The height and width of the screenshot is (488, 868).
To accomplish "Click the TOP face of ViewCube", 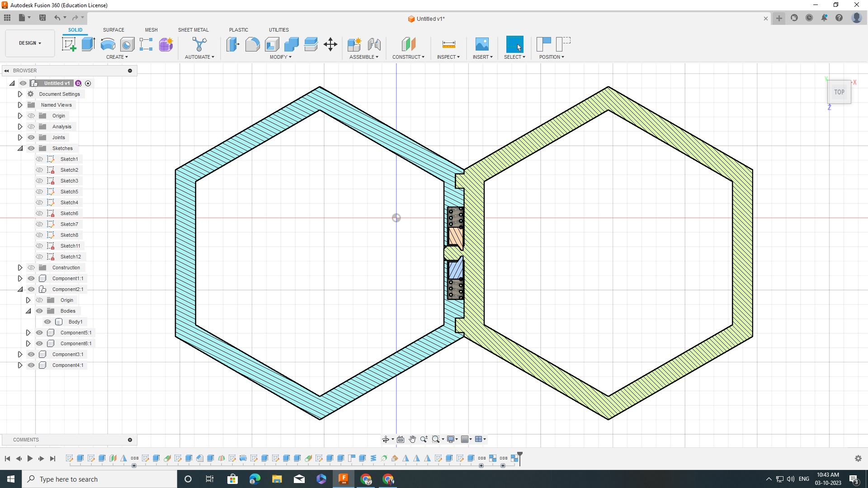I will tap(839, 92).
